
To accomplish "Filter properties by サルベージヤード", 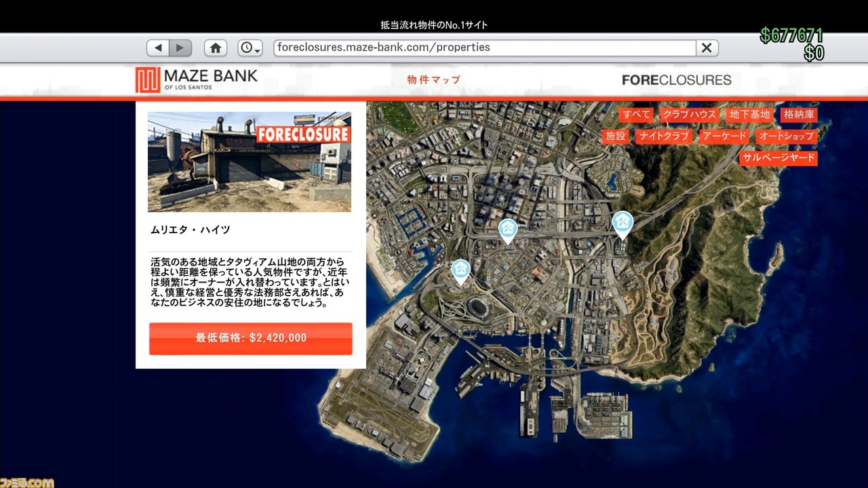I will 778,158.
